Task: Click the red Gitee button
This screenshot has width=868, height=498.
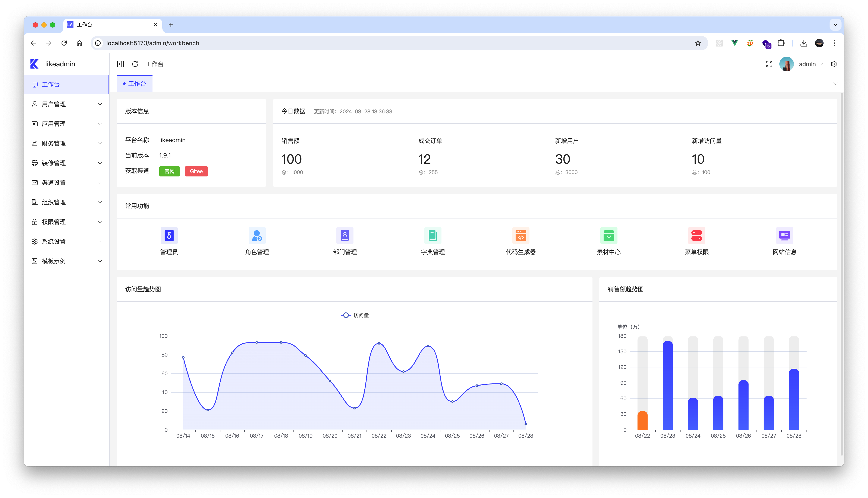Action: [x=196, y=171]
